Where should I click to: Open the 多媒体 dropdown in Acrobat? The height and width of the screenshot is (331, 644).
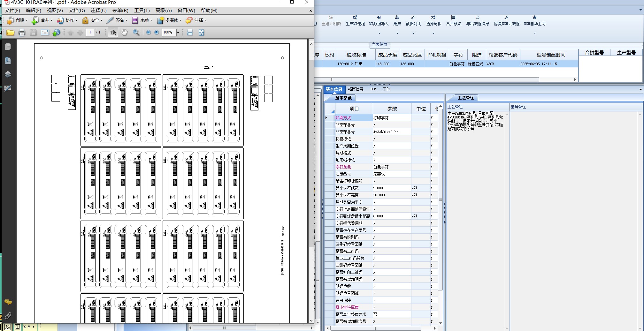169,20
